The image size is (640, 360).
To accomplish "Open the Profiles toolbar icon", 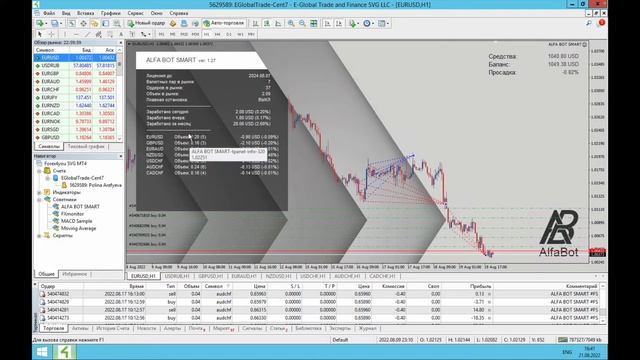I will (x=55, y=23).
